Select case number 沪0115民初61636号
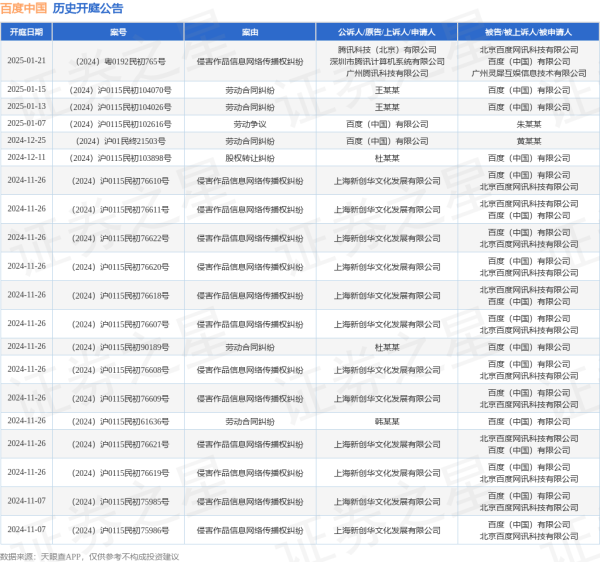This screenshot has height=562, width=600. 121,422
